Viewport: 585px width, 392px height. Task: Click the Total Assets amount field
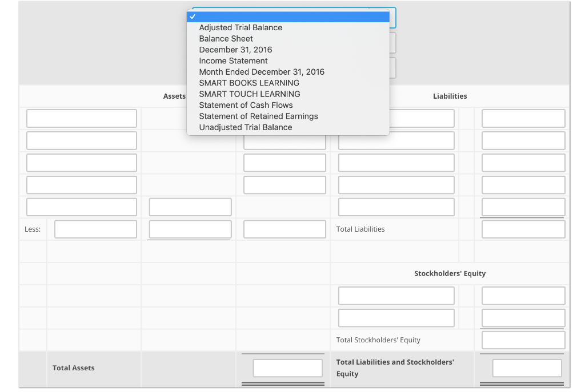pos(288,368)
